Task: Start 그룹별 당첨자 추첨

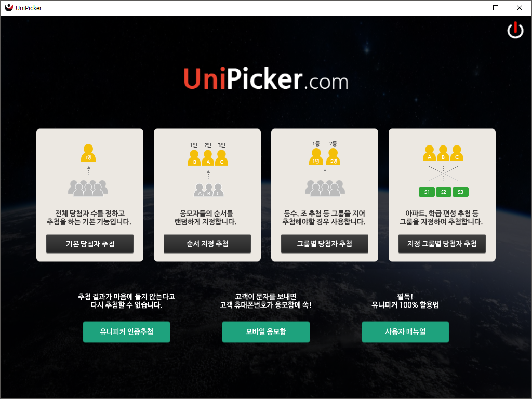Action: pyautogui.click(x=325, y=244)
